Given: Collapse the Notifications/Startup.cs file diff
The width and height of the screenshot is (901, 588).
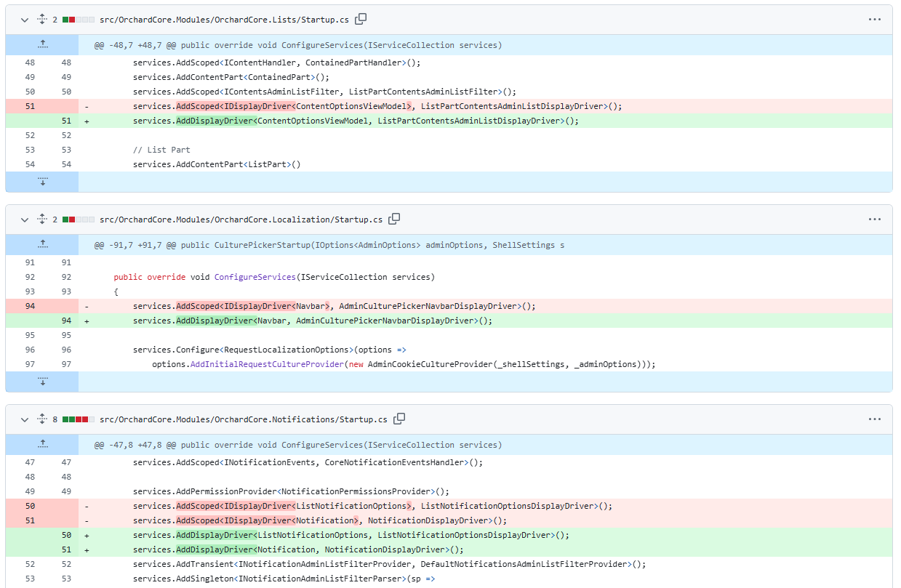Looking at the screenshot, I should pos(25,419).
